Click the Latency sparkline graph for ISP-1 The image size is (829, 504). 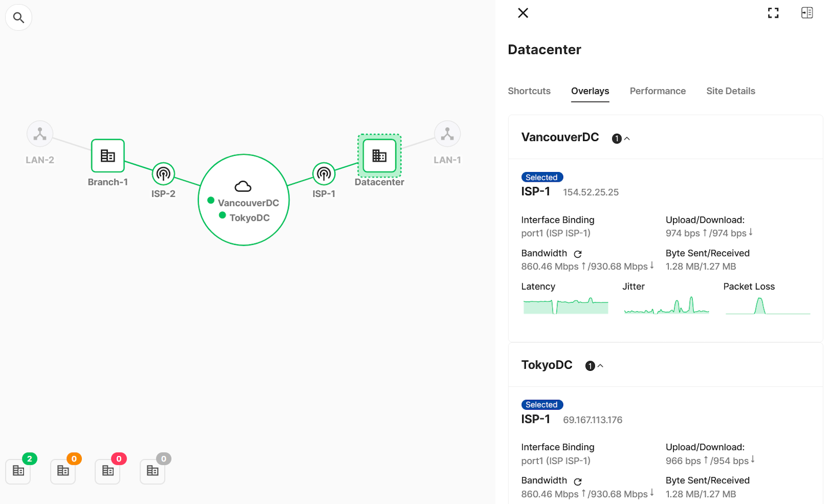tap(565, 307)
